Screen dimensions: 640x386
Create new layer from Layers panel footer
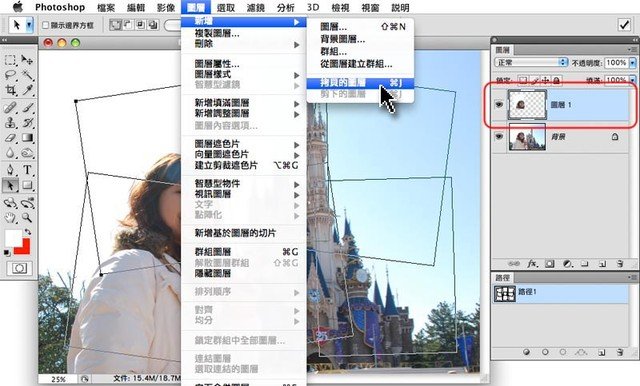tap(602, 264)
